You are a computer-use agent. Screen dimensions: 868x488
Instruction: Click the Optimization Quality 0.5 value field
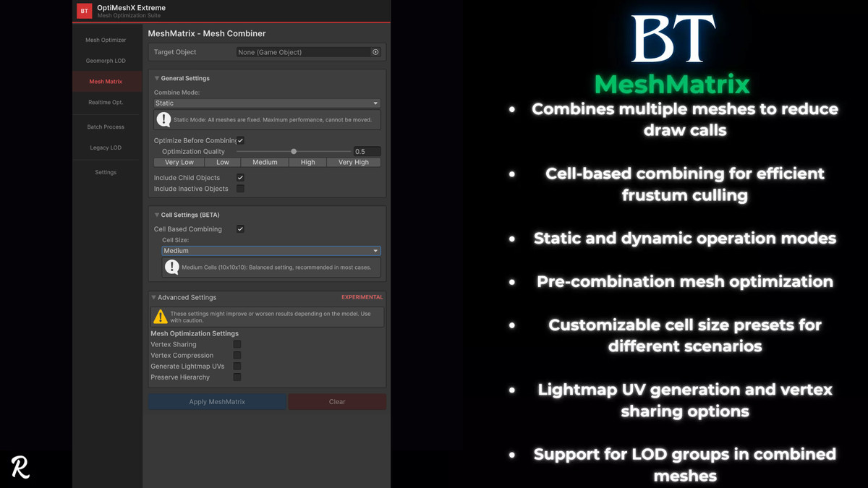pos(367,152)
